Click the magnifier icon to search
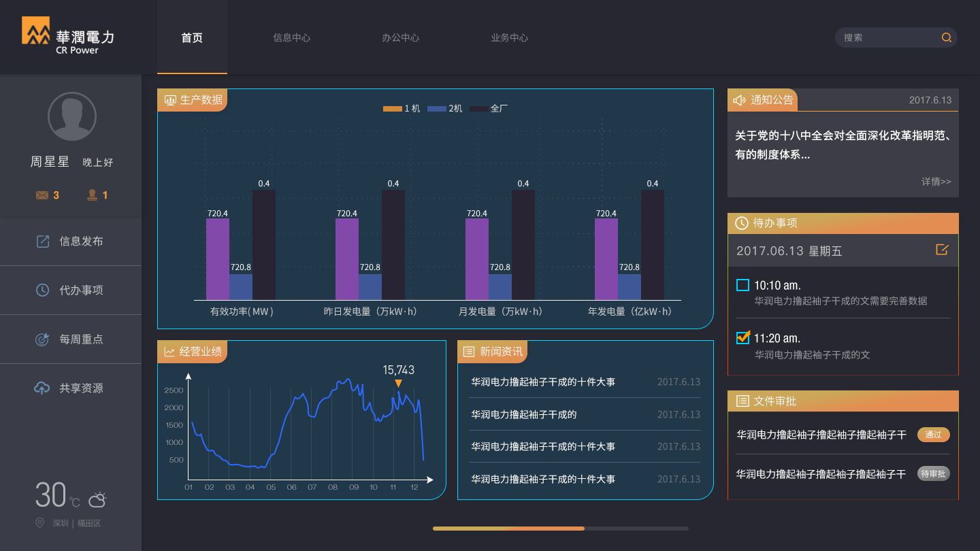 pyautogui.click(x=946, y=37)
